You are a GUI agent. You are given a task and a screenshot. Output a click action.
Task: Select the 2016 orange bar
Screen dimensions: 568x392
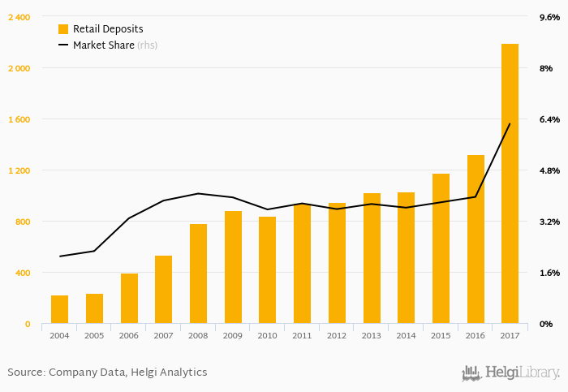[x=475, y=239]
